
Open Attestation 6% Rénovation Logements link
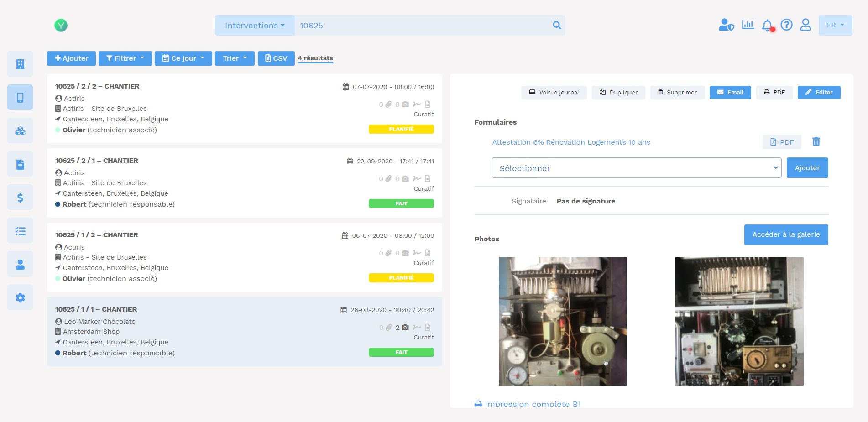point(571,142)
